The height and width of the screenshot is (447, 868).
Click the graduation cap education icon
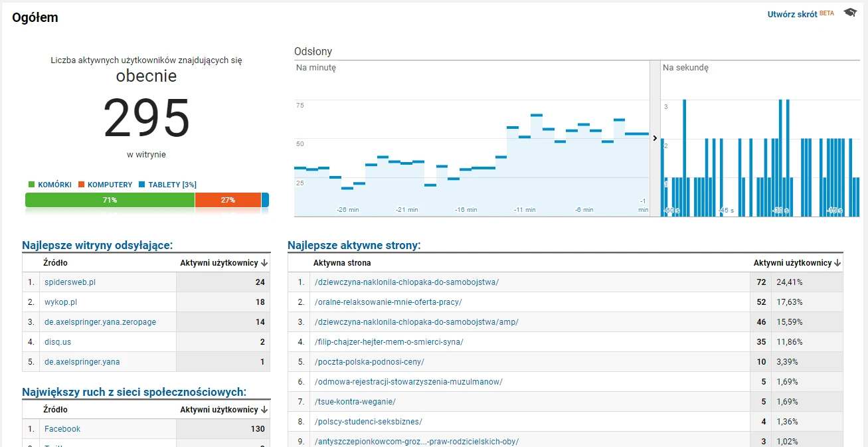click(850, 13)
